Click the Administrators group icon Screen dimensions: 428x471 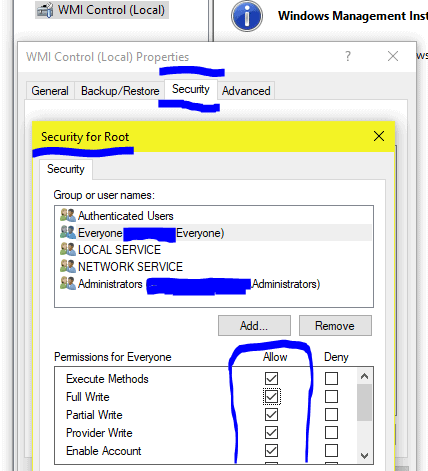[68, 283]
